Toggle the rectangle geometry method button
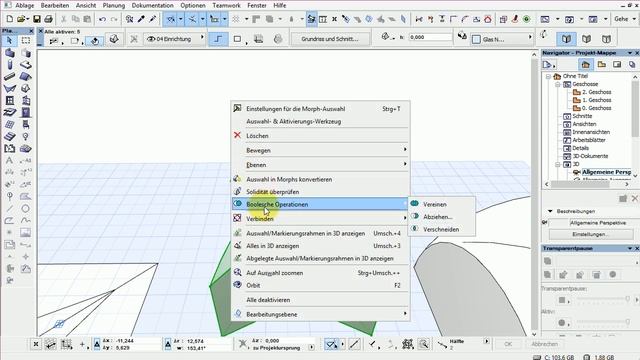 coord(237,39)
